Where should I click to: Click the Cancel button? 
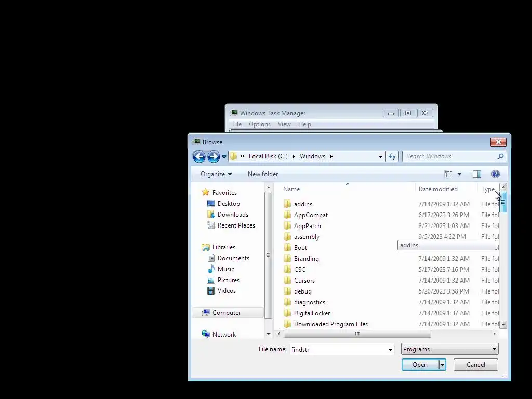coord(476,365)
